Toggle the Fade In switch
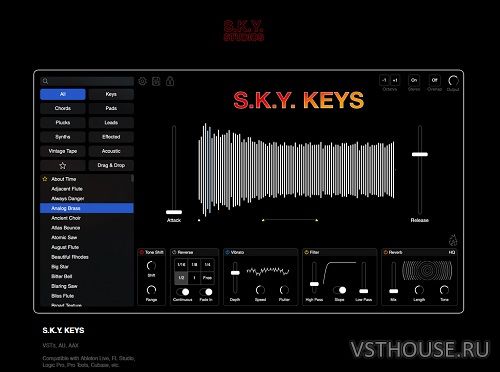The height and width of the screenshot is (372, 500). pyautogui.click(x=206, y=292)
